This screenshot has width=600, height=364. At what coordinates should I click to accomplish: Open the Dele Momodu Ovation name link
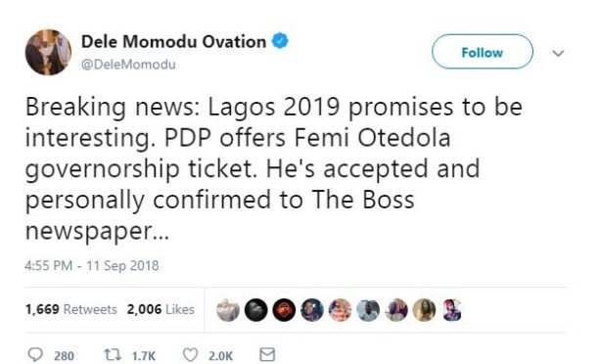coord(173,41)
